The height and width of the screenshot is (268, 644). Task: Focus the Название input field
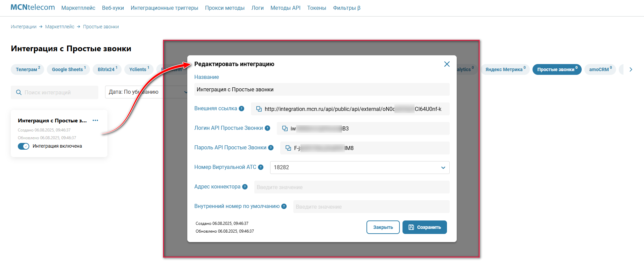[x=322, y=89]
